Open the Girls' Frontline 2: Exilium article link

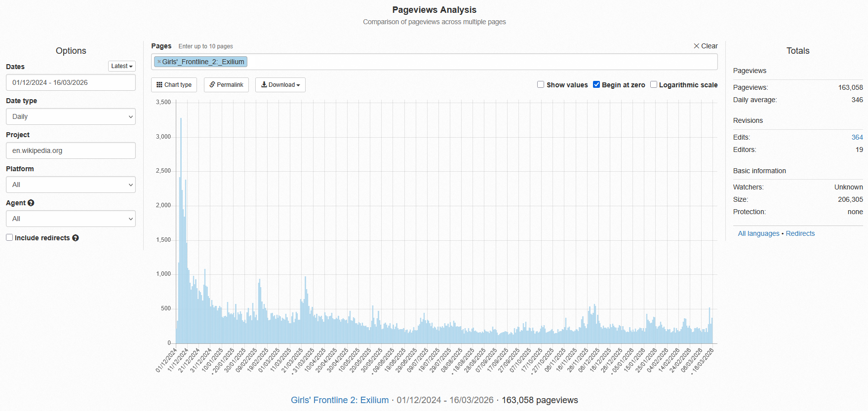pos(340,400)
